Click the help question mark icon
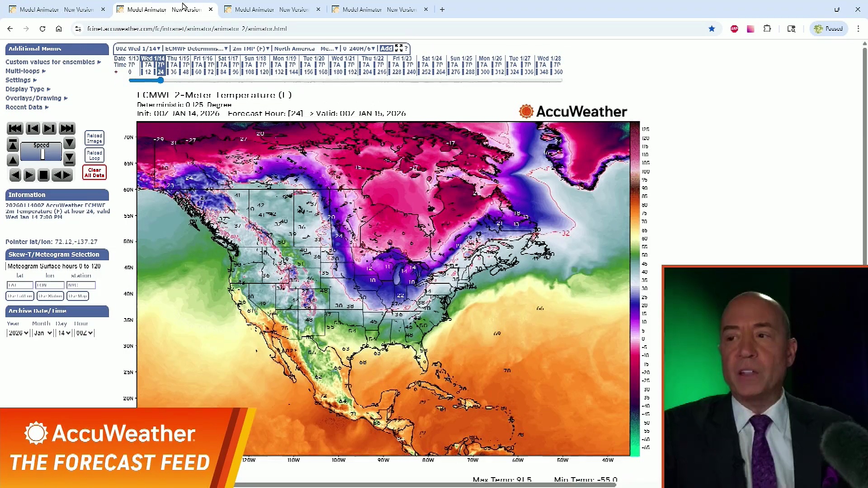This screenshot has width=868, height=488. click(x=406, y=48)
